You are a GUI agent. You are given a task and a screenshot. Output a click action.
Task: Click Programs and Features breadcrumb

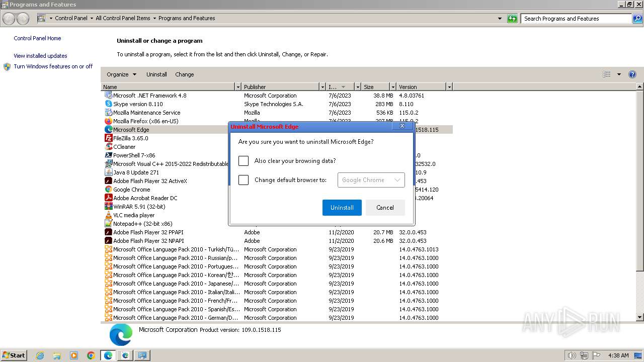click(187, 18)
